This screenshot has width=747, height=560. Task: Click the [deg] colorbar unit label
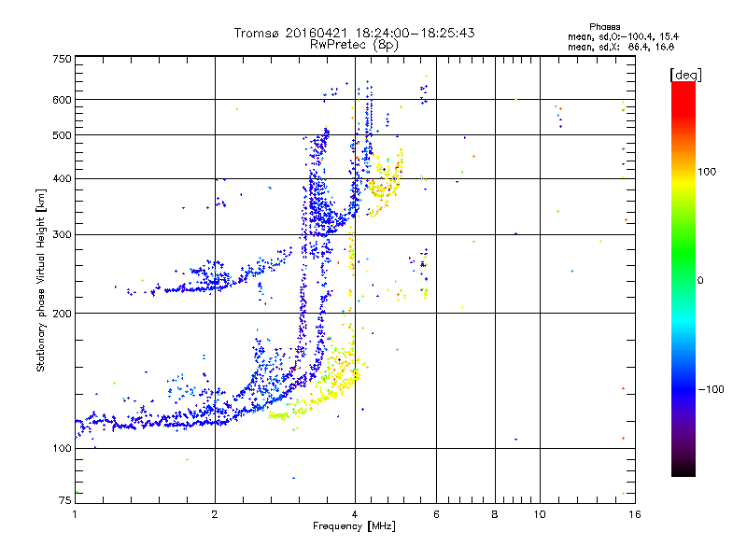(685, 75)
